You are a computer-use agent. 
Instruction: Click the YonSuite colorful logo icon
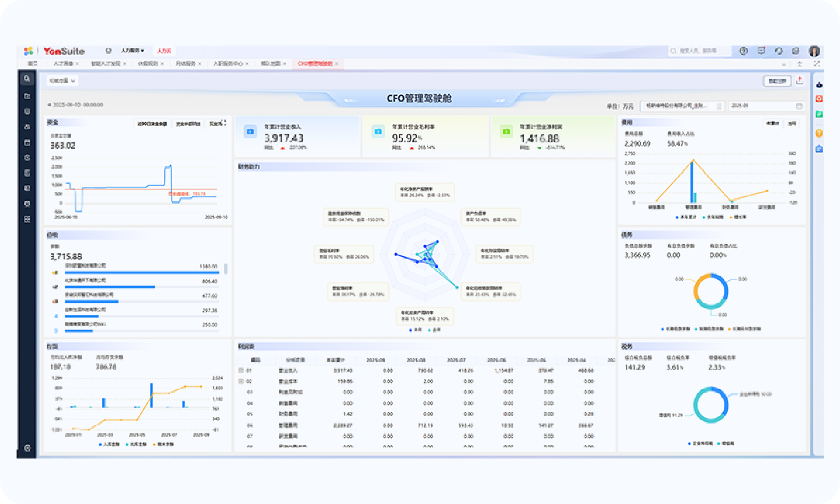pos(29,51)
